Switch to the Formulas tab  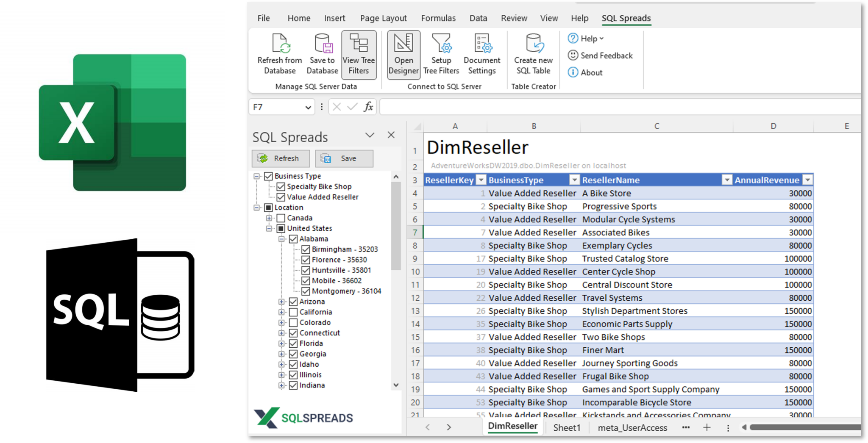tap(438, 18)
